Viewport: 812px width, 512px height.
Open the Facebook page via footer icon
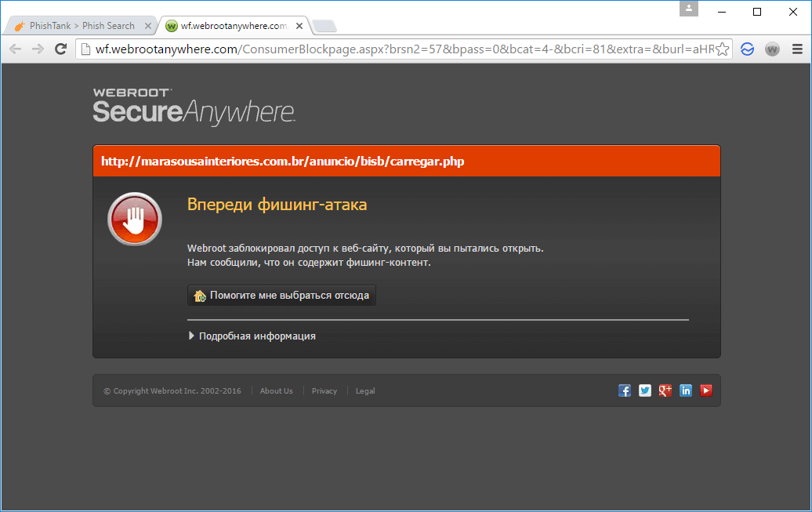point(624,390)
